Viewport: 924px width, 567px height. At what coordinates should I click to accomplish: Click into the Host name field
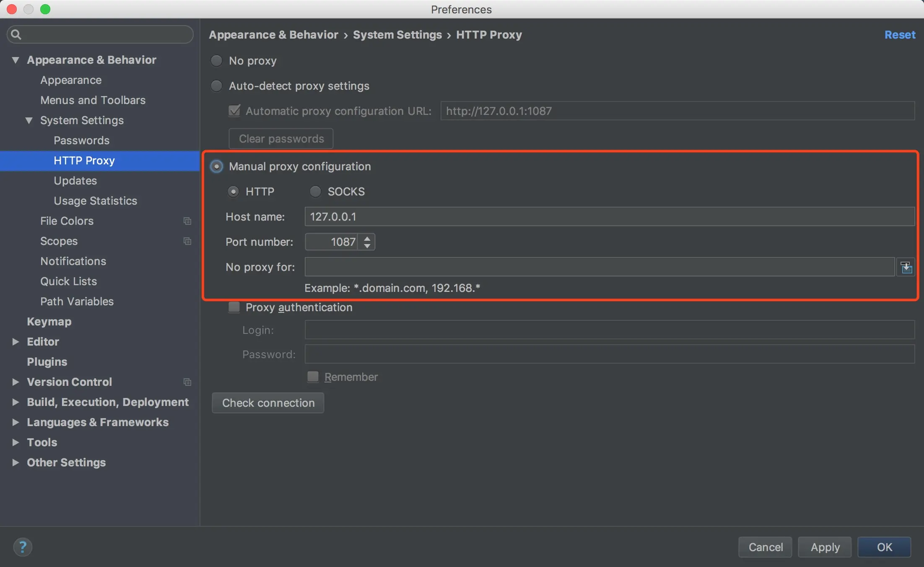point(609,217)
